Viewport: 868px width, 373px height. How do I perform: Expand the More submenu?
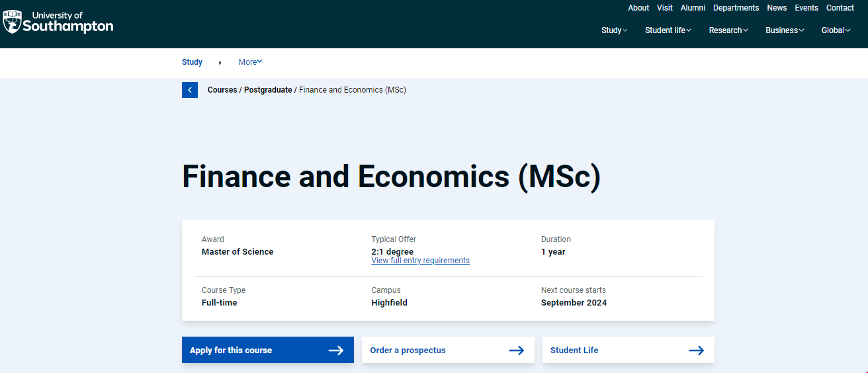tap(250, 62)
